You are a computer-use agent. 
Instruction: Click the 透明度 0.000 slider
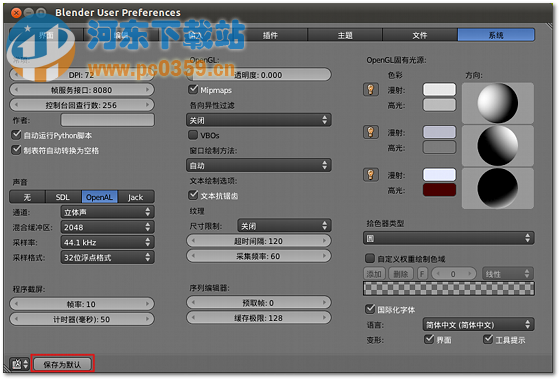tap(259, 75)
